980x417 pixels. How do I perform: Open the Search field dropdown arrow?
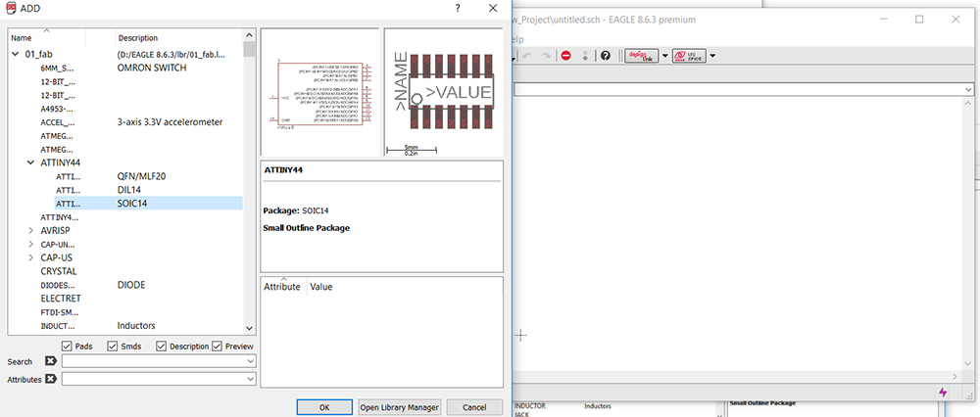[251, 361]
